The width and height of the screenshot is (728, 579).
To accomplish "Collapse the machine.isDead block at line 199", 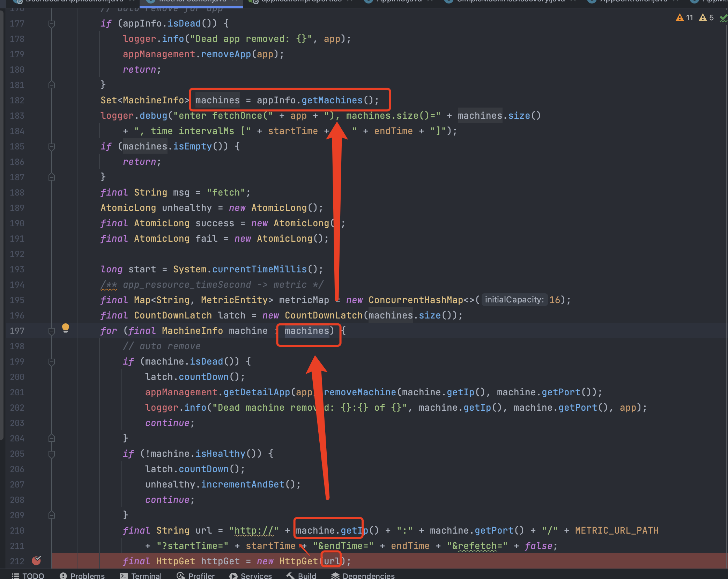I will tap(52, 362).
